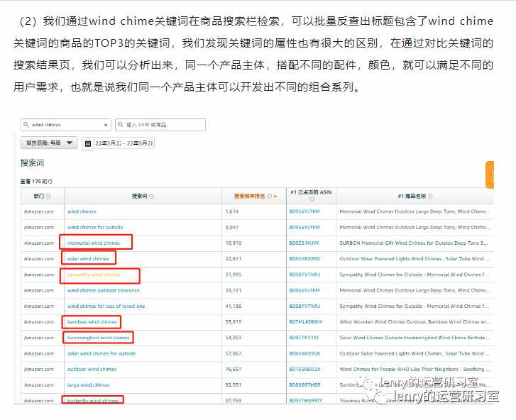516x420 pixels.
Task: Select rank value 54,953
Action: point(234,338)
